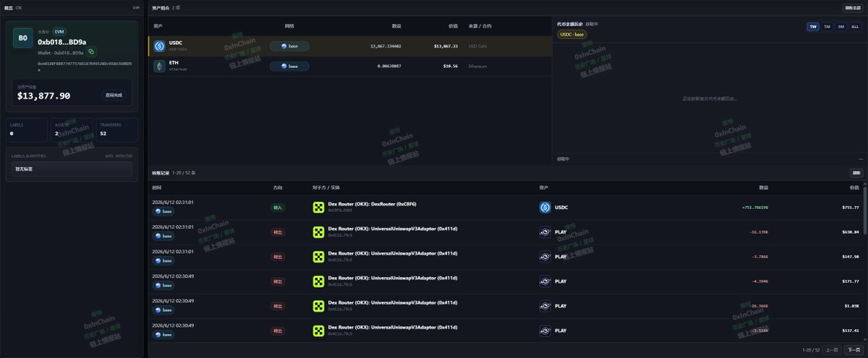The width and height of the screenshot is (868, 358).
Task: Click the USDC icon in the +751.766596 transfer row
Action: click(x=545, y=208)
